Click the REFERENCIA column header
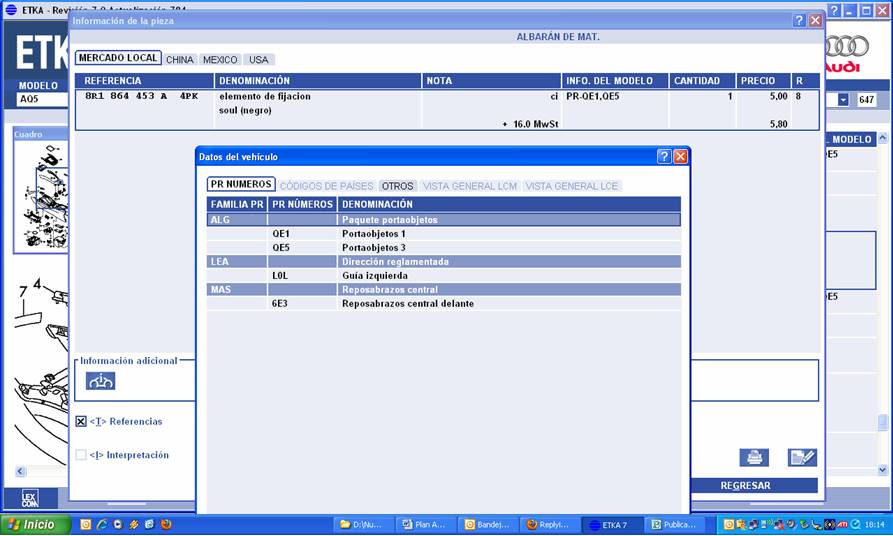Screen dimensions: 893x536 [x=145, y=81]
